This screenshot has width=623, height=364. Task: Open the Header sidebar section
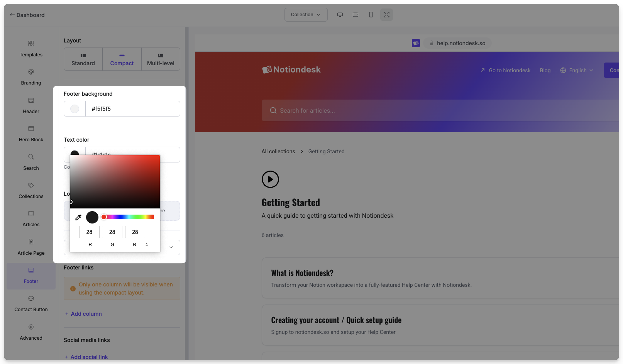coord(31,105)
